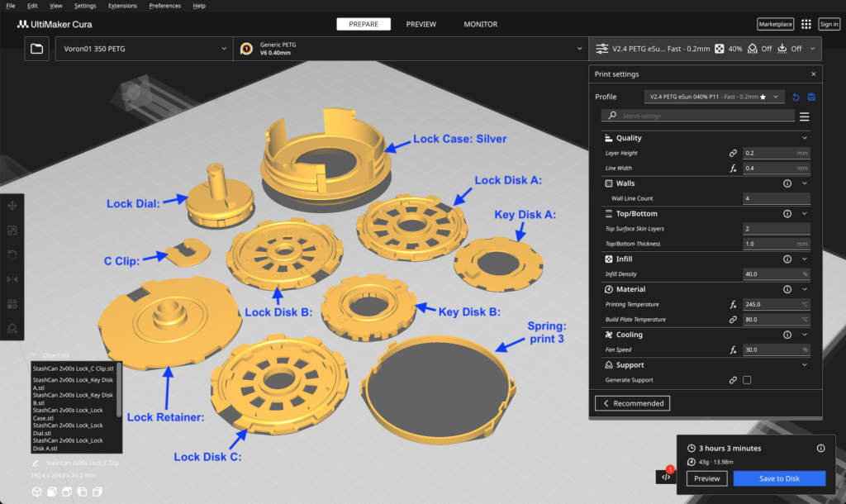Open the file folder icon
The image size is (846, 504).
click(36, 49)
